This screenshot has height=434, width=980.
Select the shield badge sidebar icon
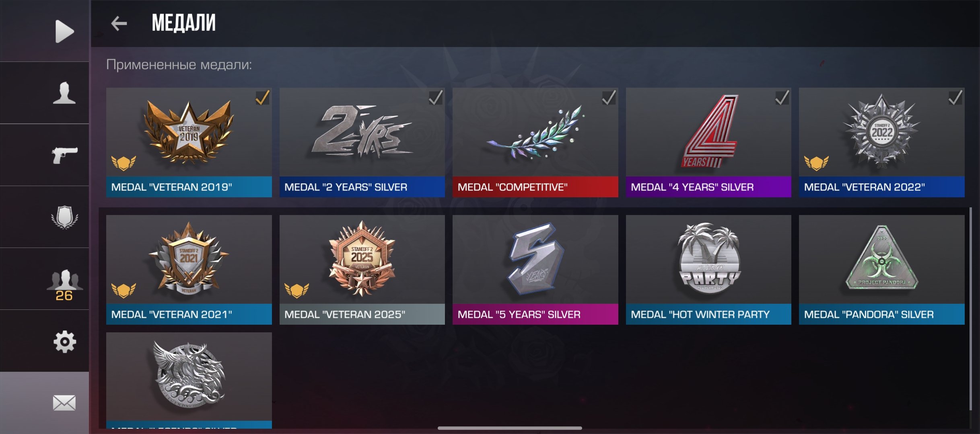64,217
